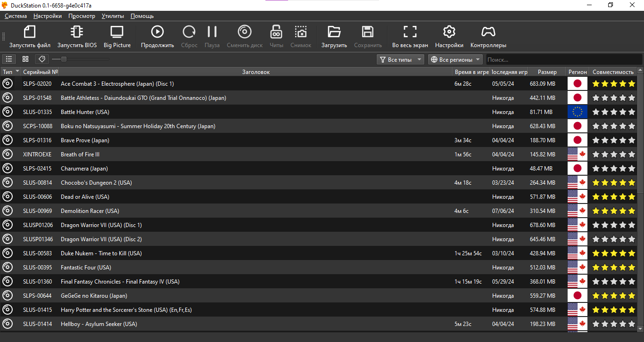
Task: Sort by the Размер column header
Action: [547, 72]
